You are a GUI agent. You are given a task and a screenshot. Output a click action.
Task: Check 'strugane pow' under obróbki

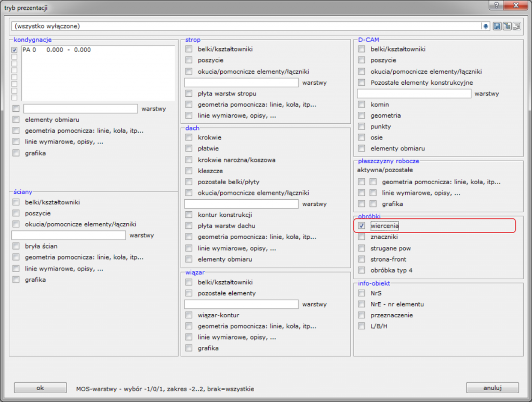[362, 249]
